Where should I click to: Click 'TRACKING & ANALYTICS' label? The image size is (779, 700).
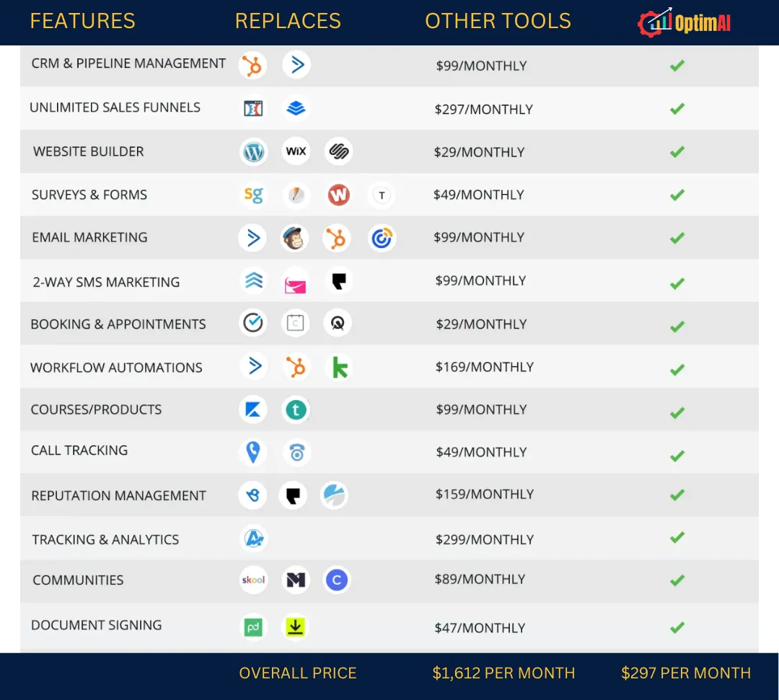[105, 540]
